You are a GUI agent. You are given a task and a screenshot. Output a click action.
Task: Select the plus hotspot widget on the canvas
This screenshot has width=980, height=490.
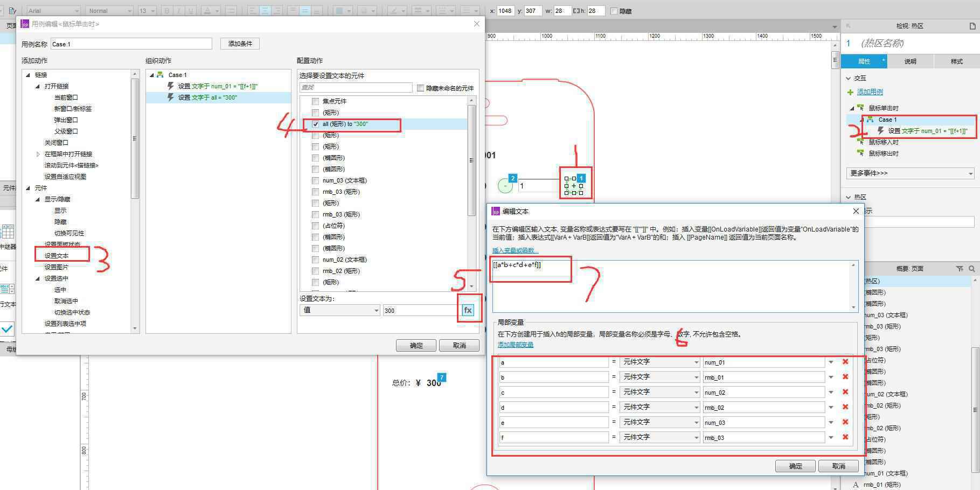click(574, 186)
